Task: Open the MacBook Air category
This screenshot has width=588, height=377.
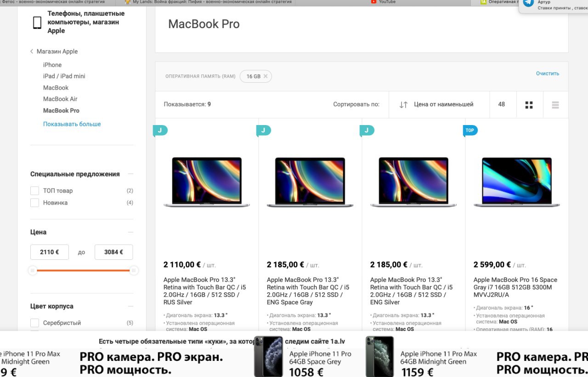Action: coord(60,99)
